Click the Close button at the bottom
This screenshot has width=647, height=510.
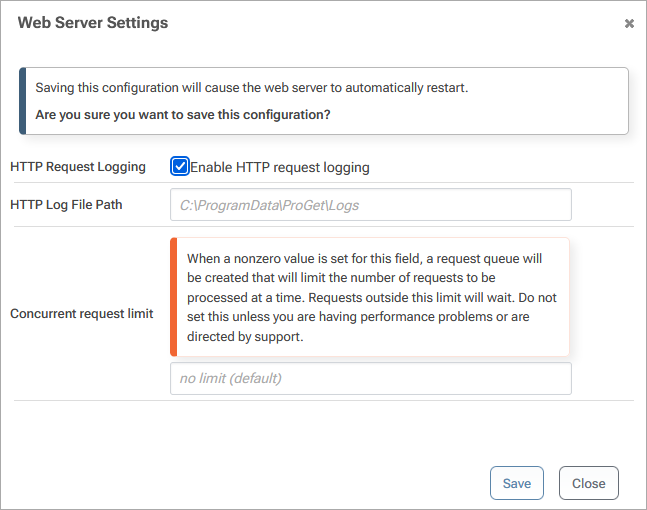[588, 483]
